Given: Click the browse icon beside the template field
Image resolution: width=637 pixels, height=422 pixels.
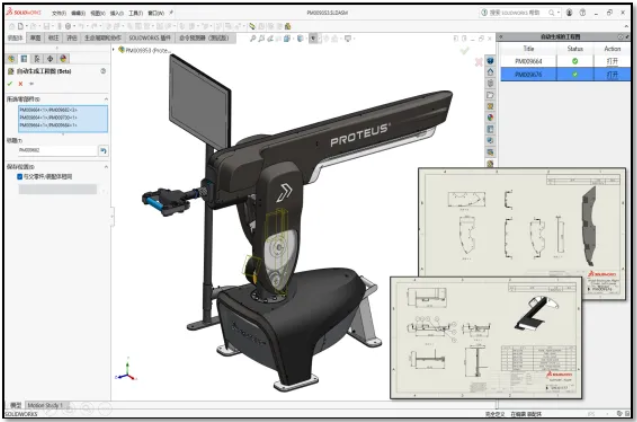Looking at the screenshot, I should click(x=102, y=150).
